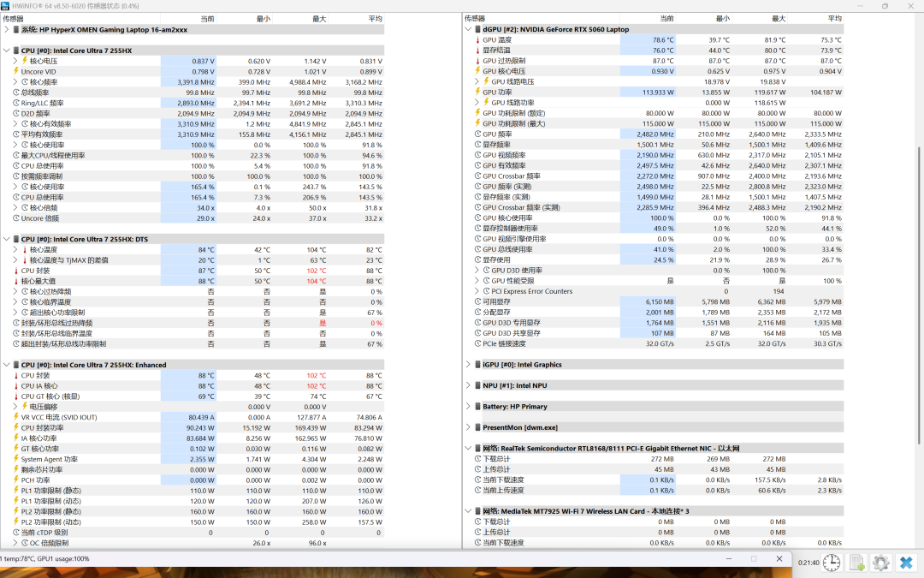
Task: Click the log file icon with green plus
Action: [x=857, y=563]
